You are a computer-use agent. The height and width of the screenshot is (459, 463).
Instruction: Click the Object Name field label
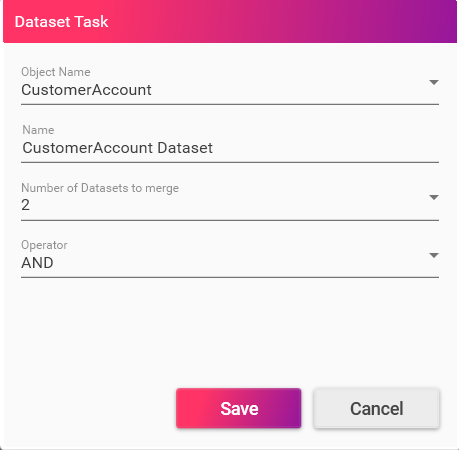[x=56, y=72]
